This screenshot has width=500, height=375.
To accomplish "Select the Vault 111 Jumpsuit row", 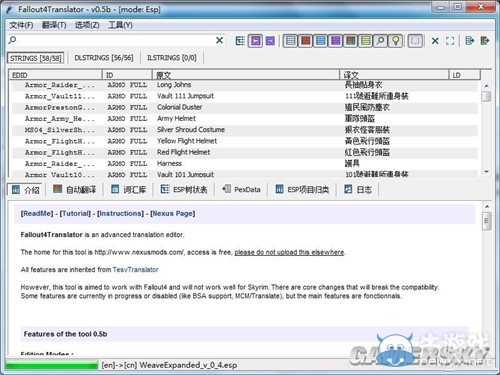I will (245, 96).
